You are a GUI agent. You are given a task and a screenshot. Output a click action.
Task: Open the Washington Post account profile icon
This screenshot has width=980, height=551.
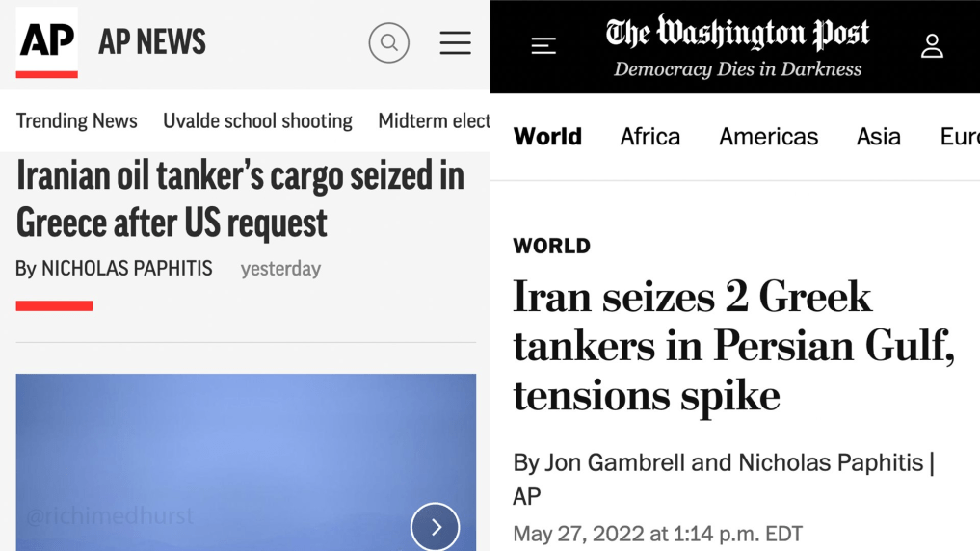931,45
